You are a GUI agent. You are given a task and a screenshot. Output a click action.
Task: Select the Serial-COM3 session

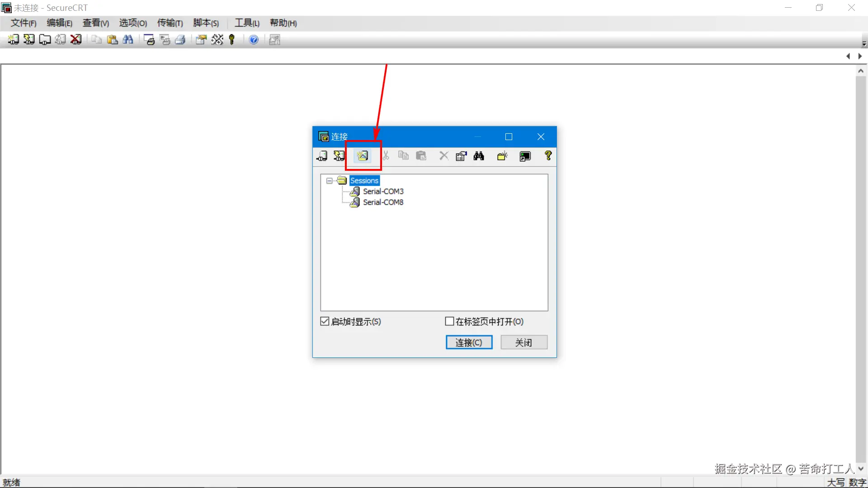383,192
